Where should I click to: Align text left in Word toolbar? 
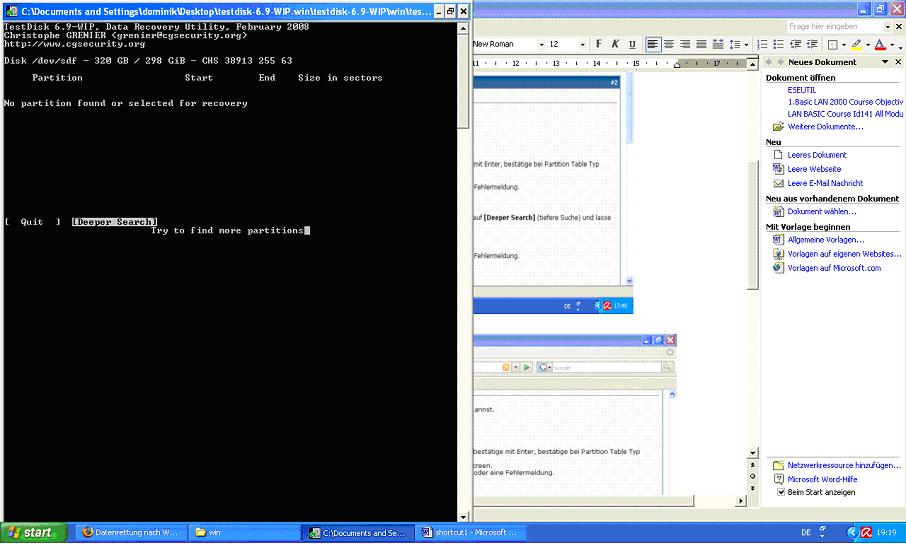tap(652, 44)
